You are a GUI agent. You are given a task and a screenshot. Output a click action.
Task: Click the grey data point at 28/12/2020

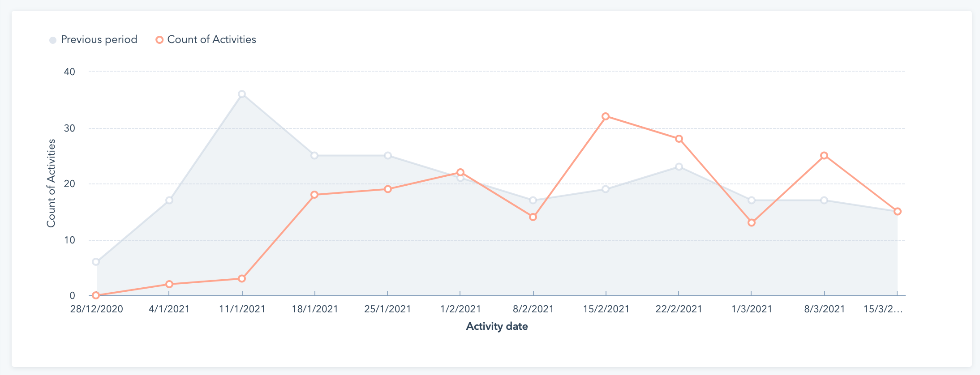[x=96, y=262]
